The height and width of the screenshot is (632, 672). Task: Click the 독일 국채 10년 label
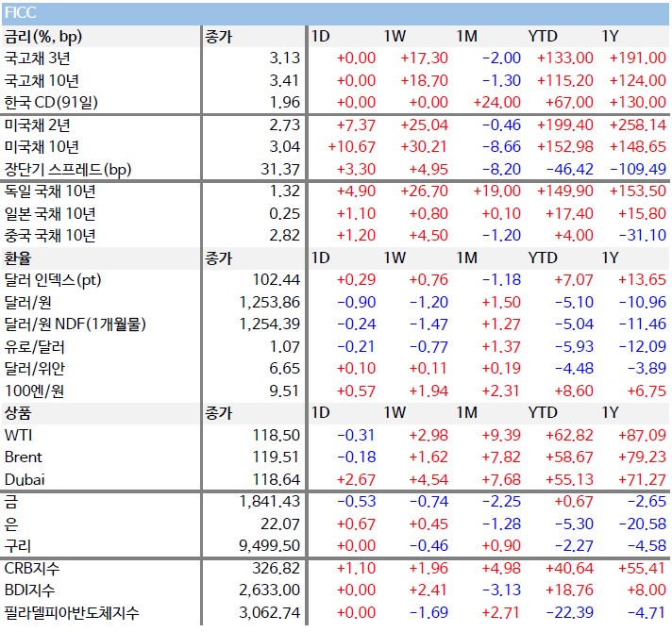coord(50,191)
